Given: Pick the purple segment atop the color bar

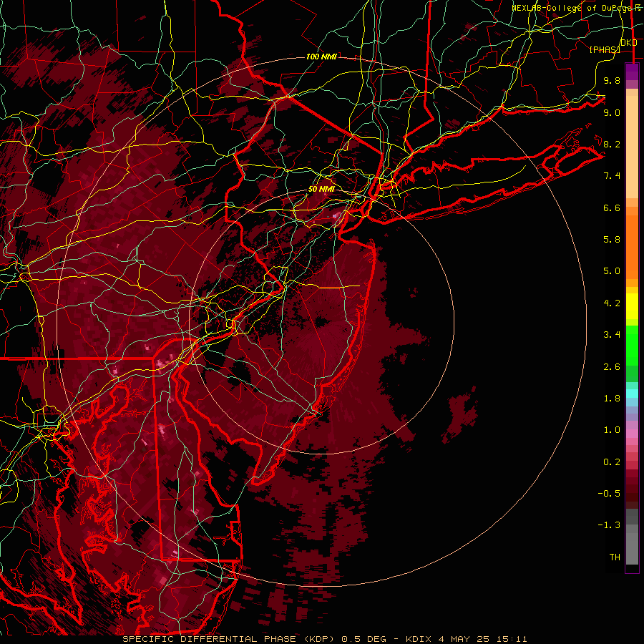Looking at the screenshot, I should click(x=632, y=72).
